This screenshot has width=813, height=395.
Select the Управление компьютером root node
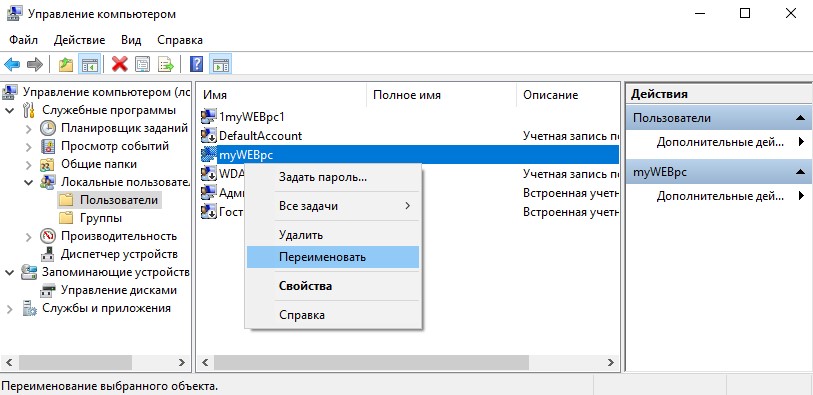point(107,92)
